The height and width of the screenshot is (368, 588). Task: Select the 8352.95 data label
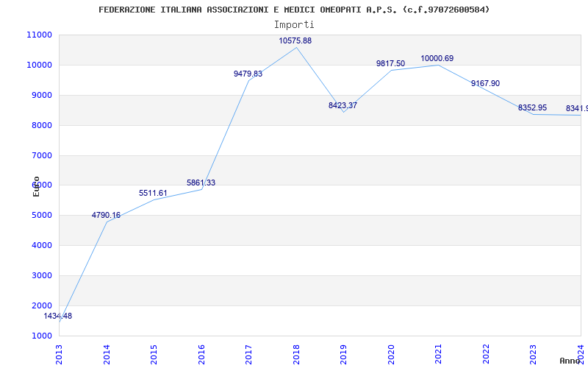(532, 107)
